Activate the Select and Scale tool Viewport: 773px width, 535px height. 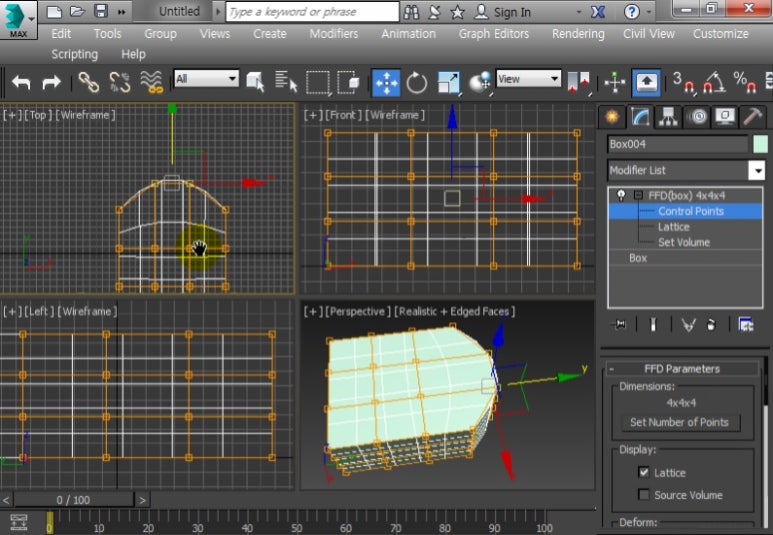click(449, 83)
